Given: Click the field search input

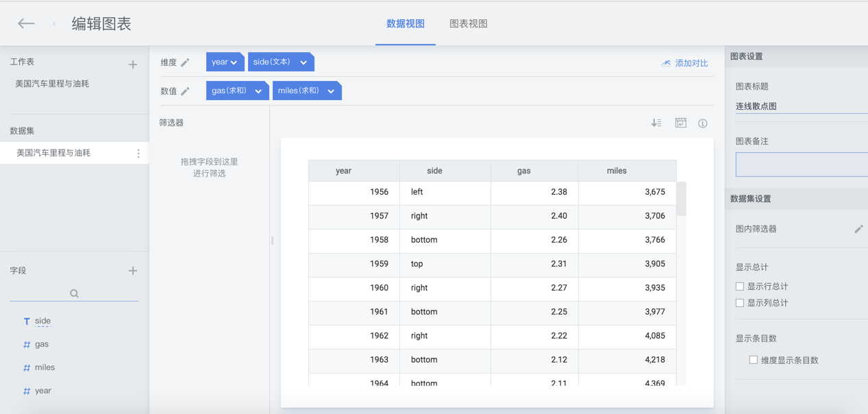Looking at the screenshot, I should (x=74, y=293).
